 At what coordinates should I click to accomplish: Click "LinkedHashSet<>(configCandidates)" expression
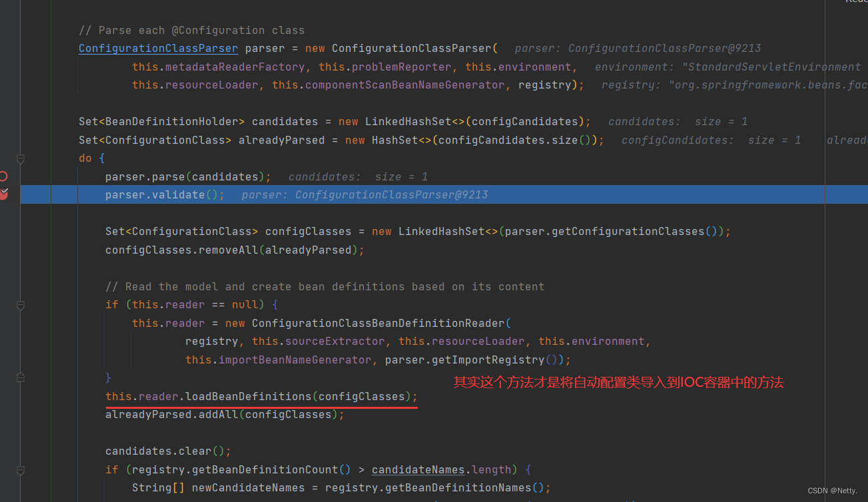[475, 121]
